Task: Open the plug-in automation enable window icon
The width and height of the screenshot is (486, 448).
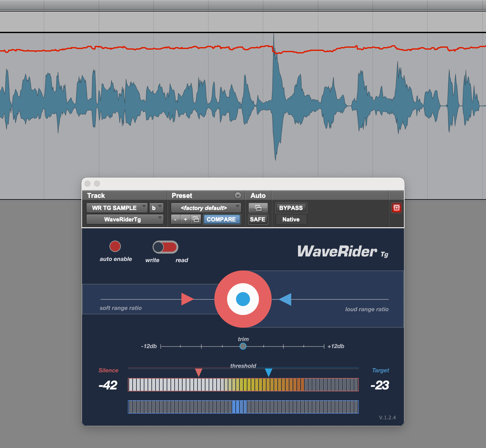Action: (258, 208)
